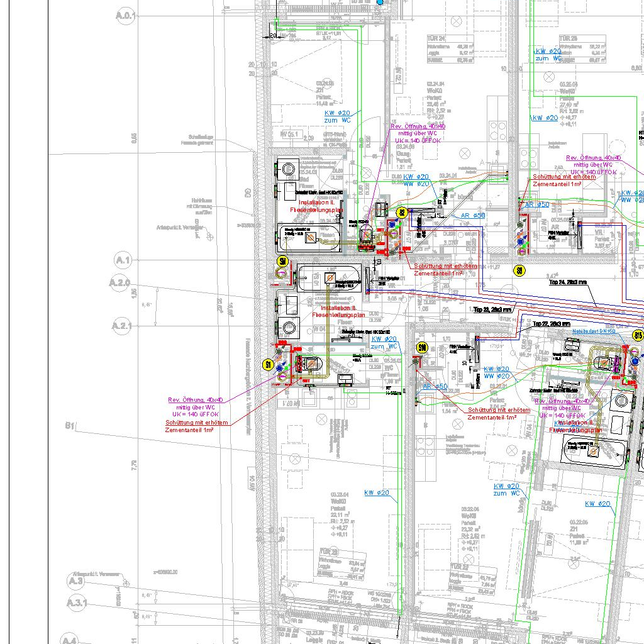Screen dimensions: 644x644
Task: Select room label 03.23.04 WoKü
Action: click(339, 498)
